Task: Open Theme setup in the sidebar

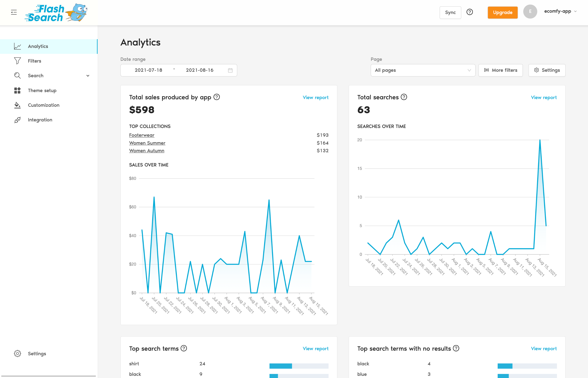Action: coord(42,90)
